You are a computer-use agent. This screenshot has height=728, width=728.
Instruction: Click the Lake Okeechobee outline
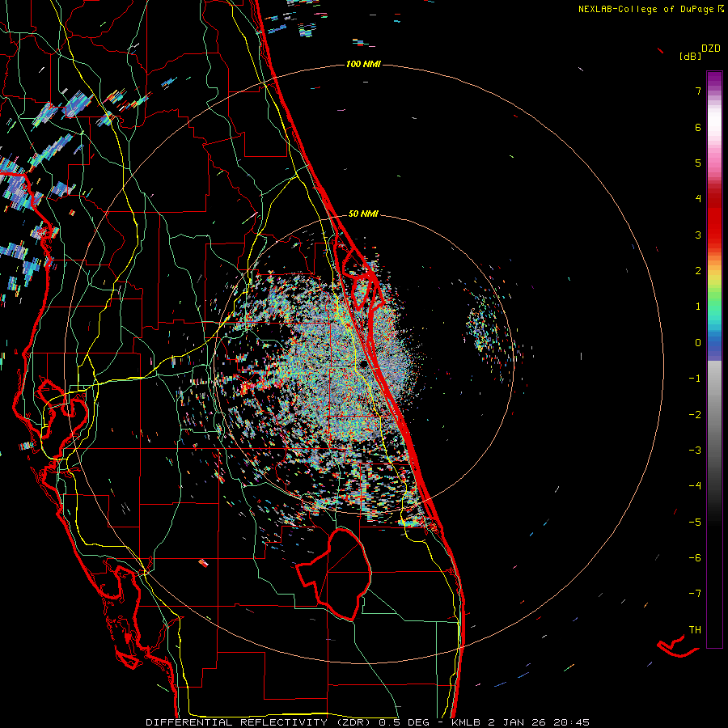coord(334,574)
